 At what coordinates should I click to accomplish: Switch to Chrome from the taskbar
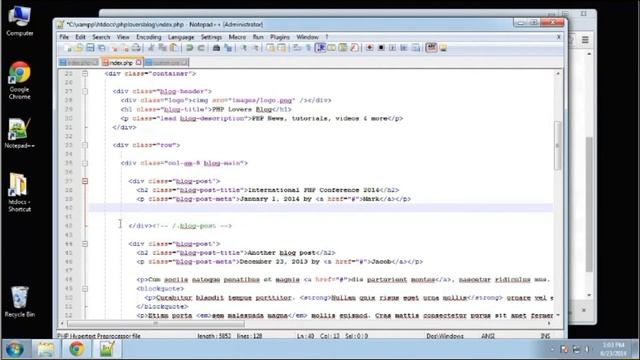click(x=76, y=349)
